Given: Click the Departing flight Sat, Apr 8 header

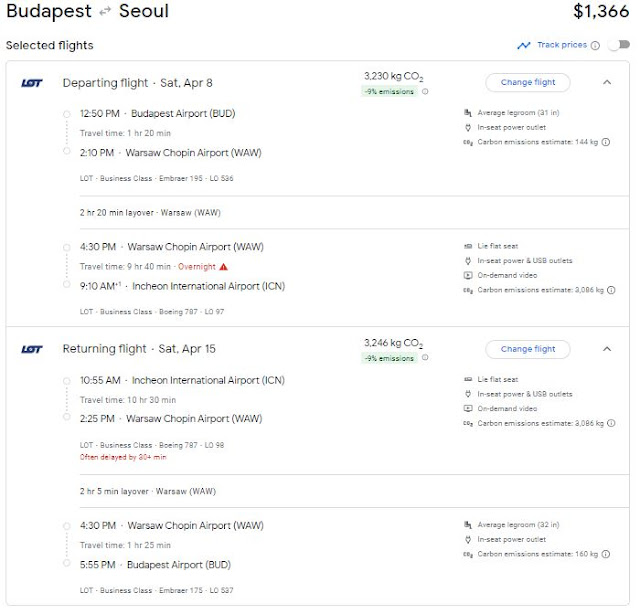Looking at the screenshot, I should coord(138,83).
